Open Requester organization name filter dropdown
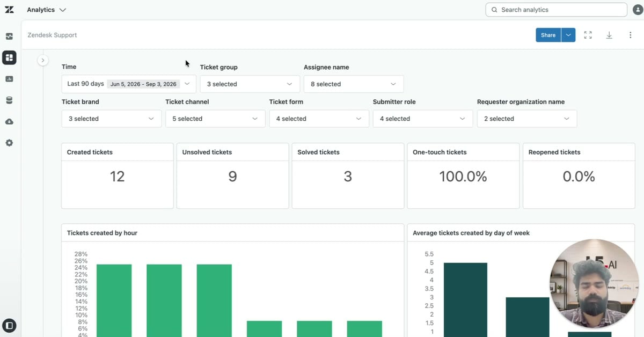 [527, 119]
